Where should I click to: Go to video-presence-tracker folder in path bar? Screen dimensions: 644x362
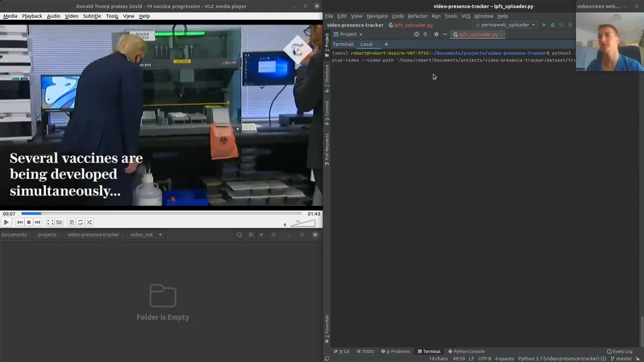click(94, 235)
